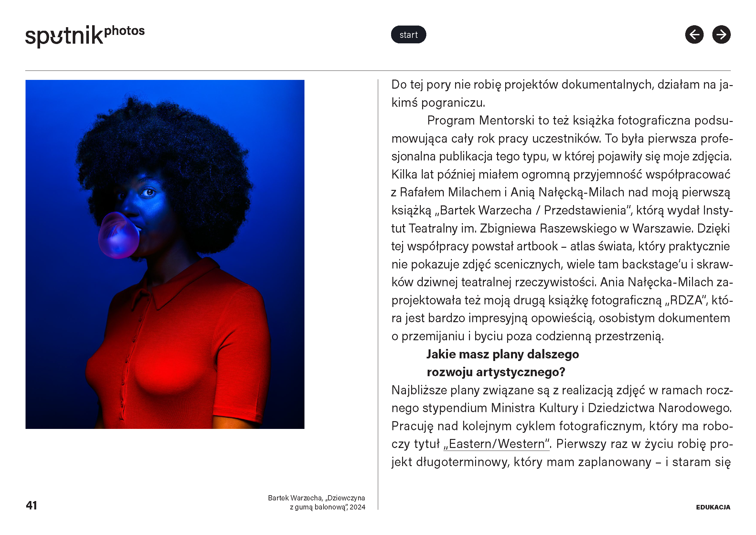Advance to next page with right arrow
756x535 pixels.
pos(721,35)
